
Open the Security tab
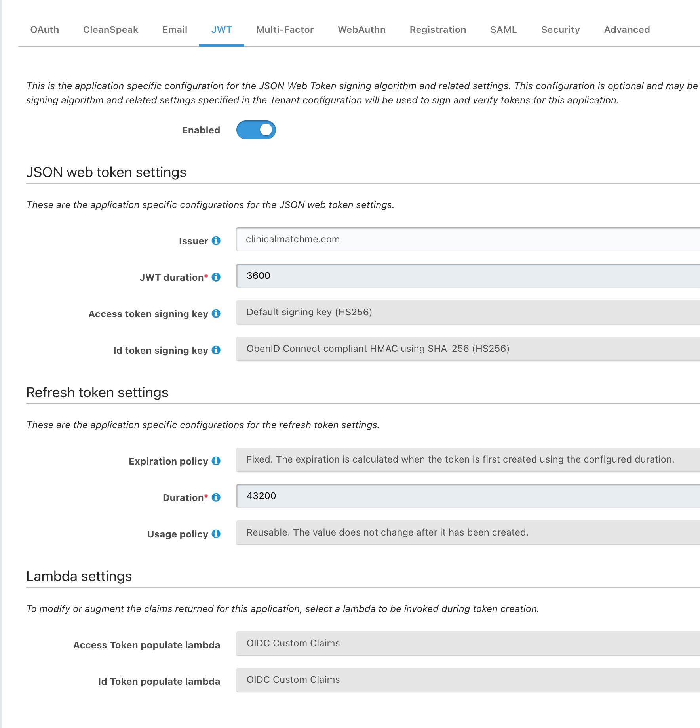tap(560, 30)
